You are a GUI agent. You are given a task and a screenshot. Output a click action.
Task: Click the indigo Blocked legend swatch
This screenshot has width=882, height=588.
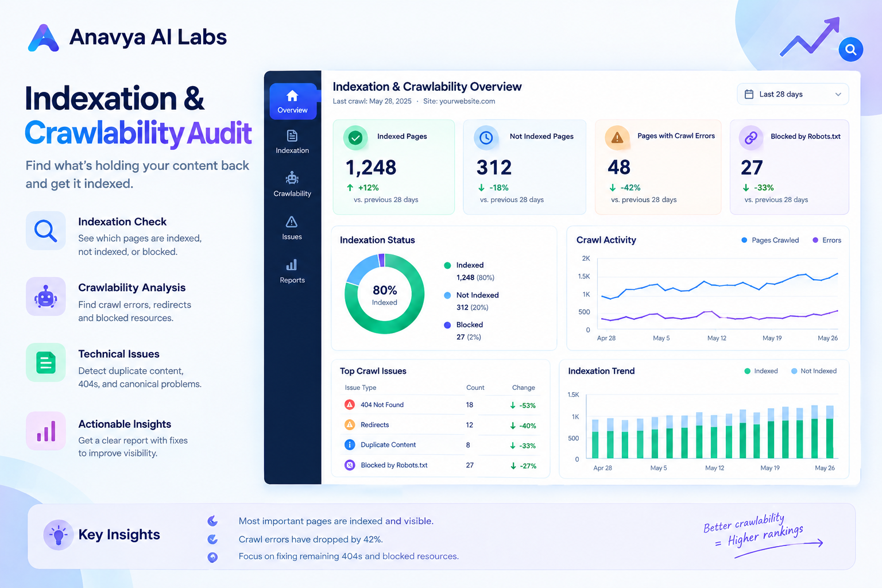click(447, 325)
